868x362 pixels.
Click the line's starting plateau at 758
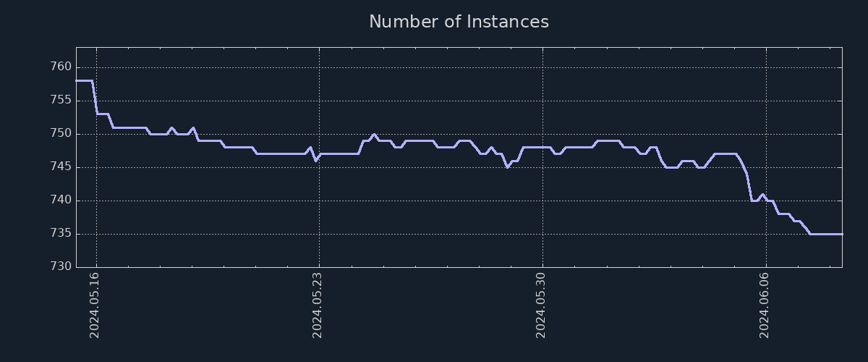[83, 80]
